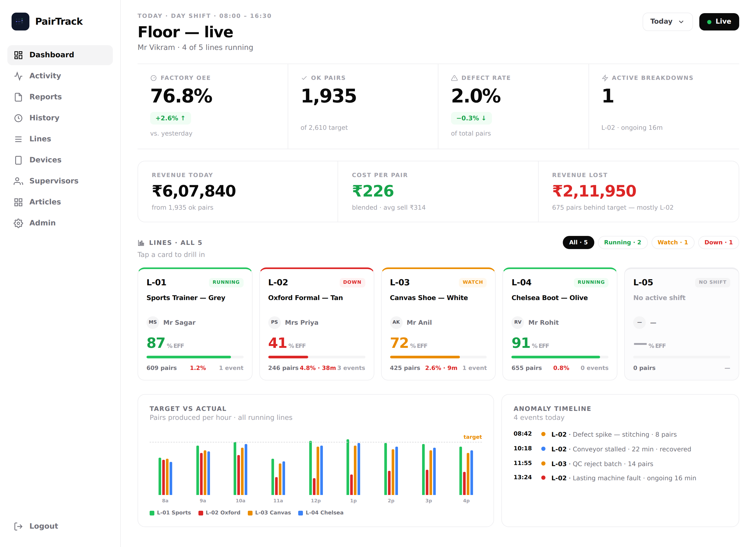Screen dimensions: 756x547
Task: Navigate to History page
Action: 60,118
